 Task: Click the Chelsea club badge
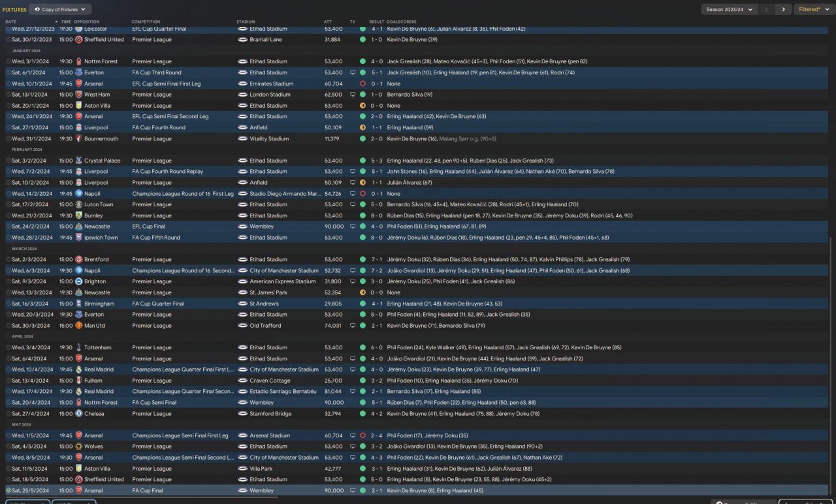coord(78,413)
